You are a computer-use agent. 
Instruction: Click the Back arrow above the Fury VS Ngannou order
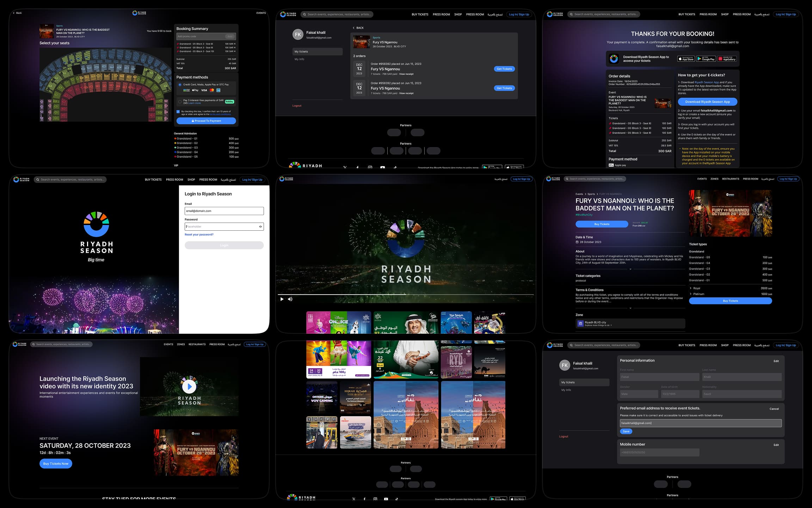tap(353, 28)
